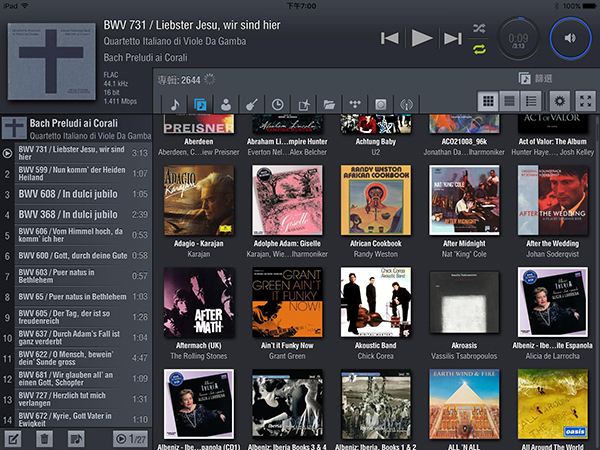Toggle the green repeat mode
Viewport: 600px width, 450px height.
click(479, 49)
